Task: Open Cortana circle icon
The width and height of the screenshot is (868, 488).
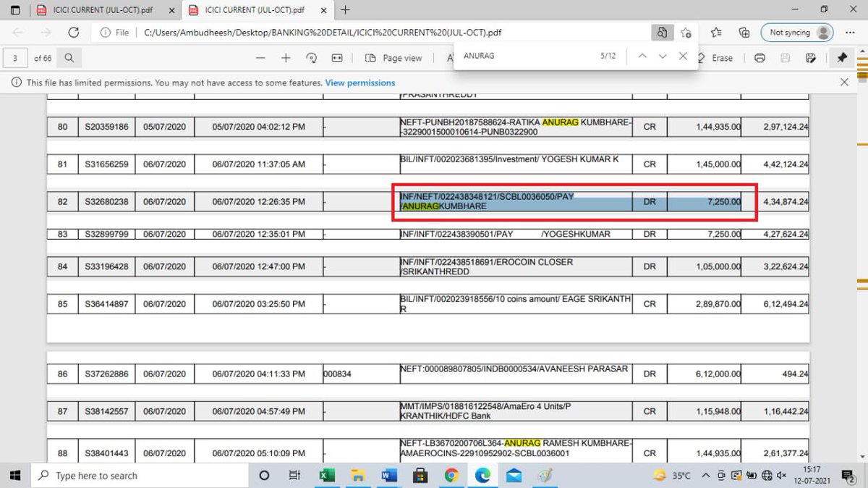Action: click(264, 476)
